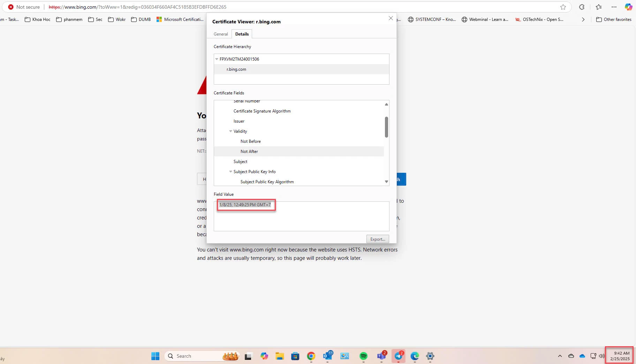This screenshot has height=364, width=636.
Task: Switch to Google Chrome on the taskbar
Action: click(311, 356)
